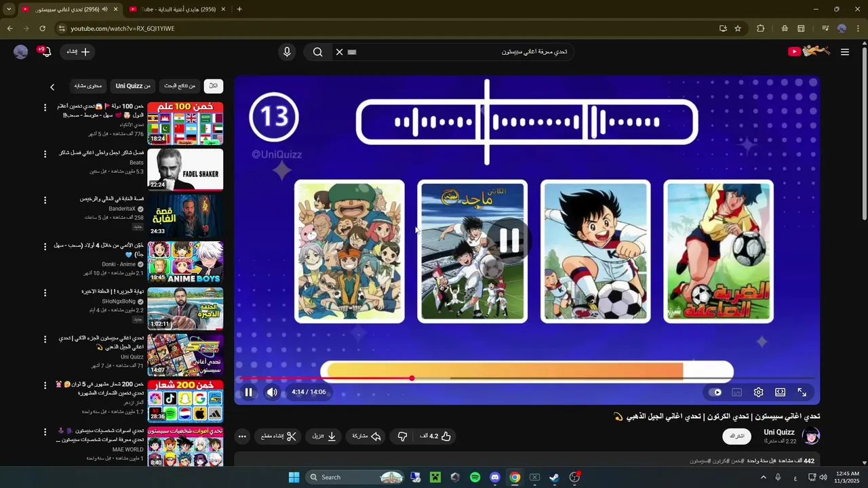Viewport: 868px width, 488px height.
Task: Open options for the فضل شاكر video
Action: tap(45, 154)
